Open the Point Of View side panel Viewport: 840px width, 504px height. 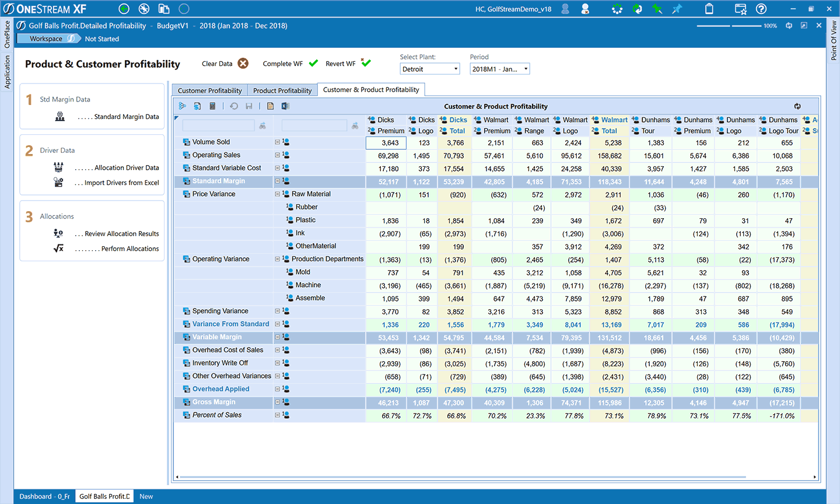(834, 41)
